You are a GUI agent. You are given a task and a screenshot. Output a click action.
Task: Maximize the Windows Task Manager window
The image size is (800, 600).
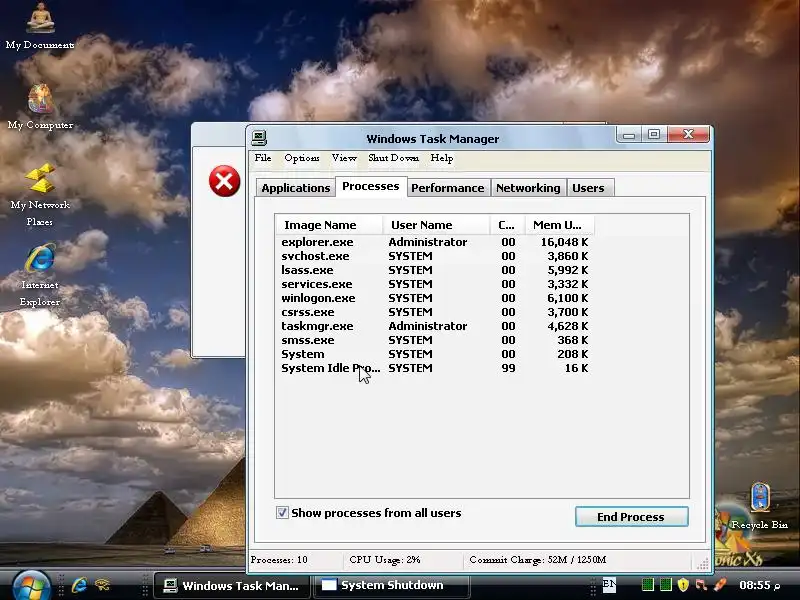tap(654, 135)
